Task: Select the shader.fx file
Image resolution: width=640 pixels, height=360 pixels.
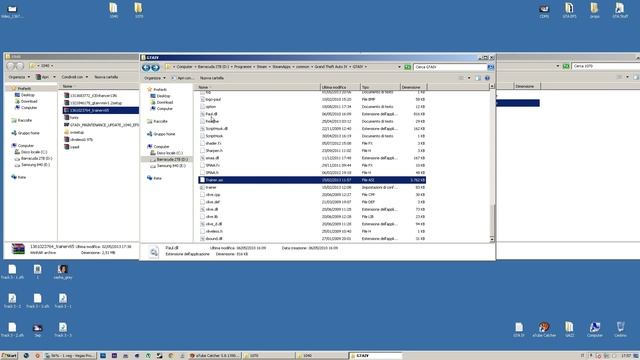Action: pyautogui.click(x=312, y=143)
